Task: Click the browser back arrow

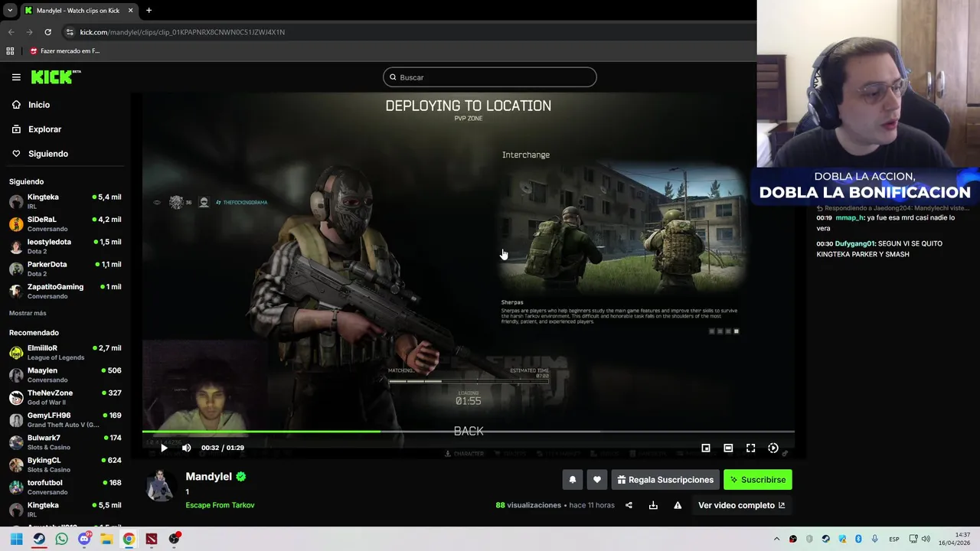Action: 11,32
